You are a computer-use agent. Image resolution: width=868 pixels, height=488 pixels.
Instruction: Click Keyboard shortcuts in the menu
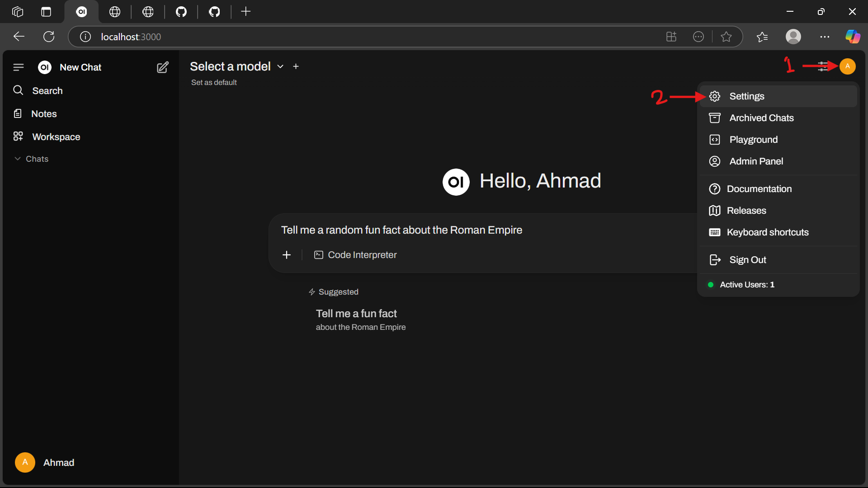tap(767, 232)
